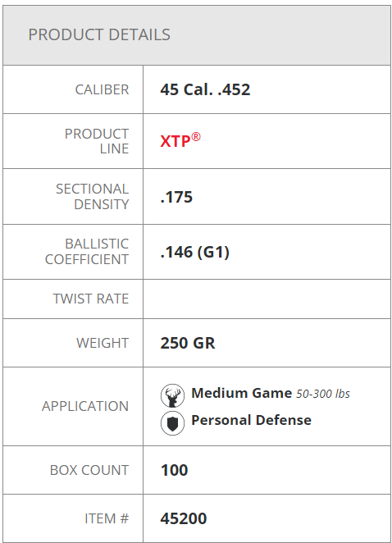Select the 250 GR weight value
392x543 pixels.
pyautogui.click(x=187, y=343)
